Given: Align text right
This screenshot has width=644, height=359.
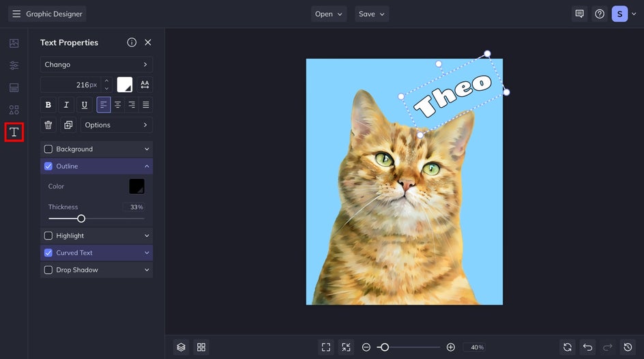Looking at the screenshot, I should pos(132,104).
